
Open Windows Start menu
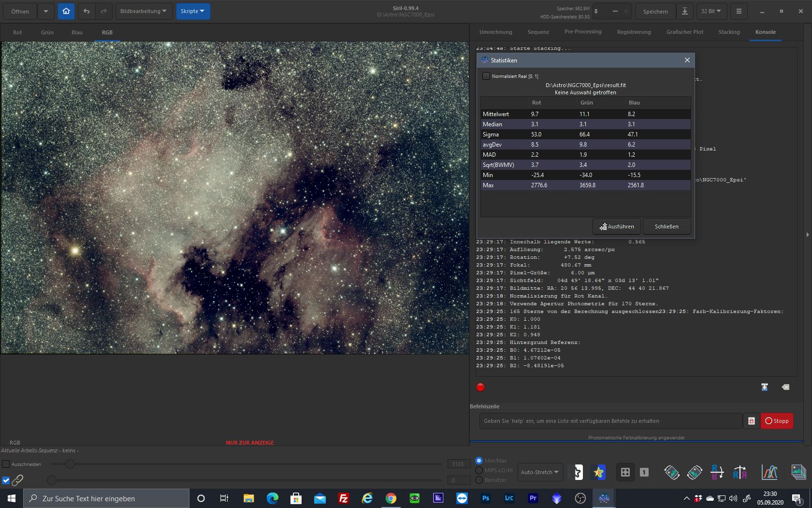pos(12,498)
